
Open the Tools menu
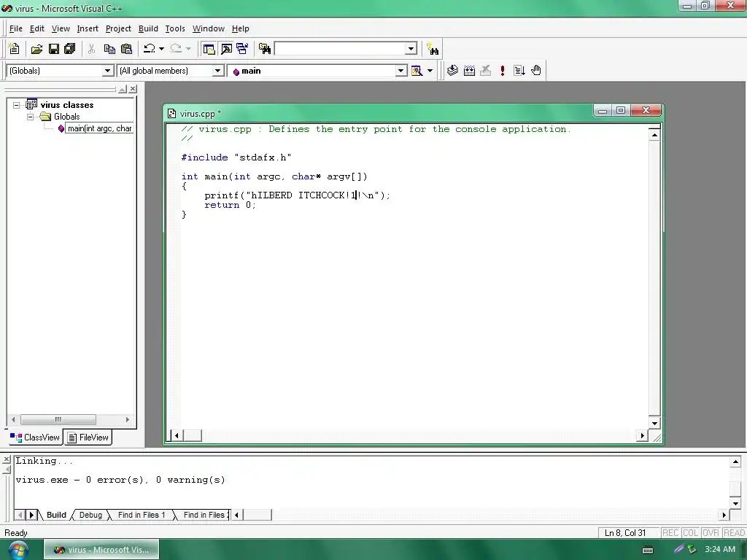click(175, 28)
